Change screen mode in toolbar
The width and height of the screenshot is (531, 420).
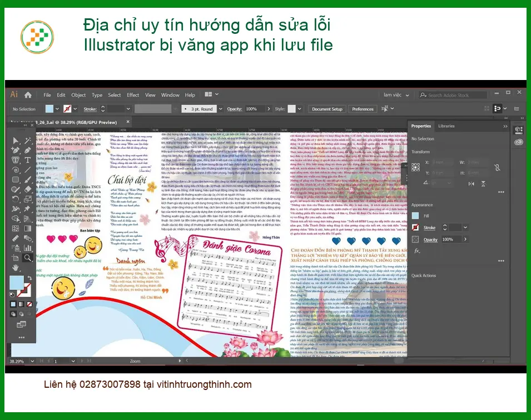click(21, 324)
